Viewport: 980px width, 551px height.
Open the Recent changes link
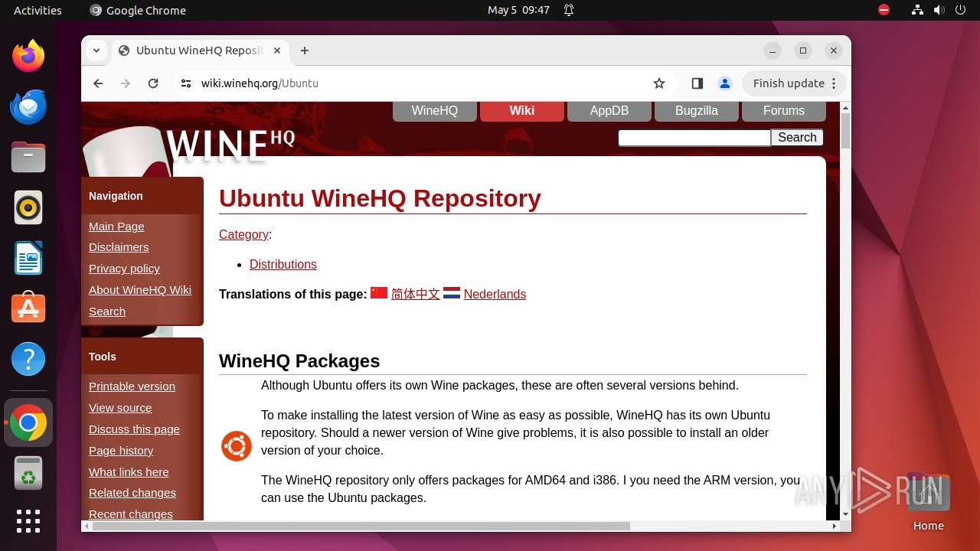[131, 514]
